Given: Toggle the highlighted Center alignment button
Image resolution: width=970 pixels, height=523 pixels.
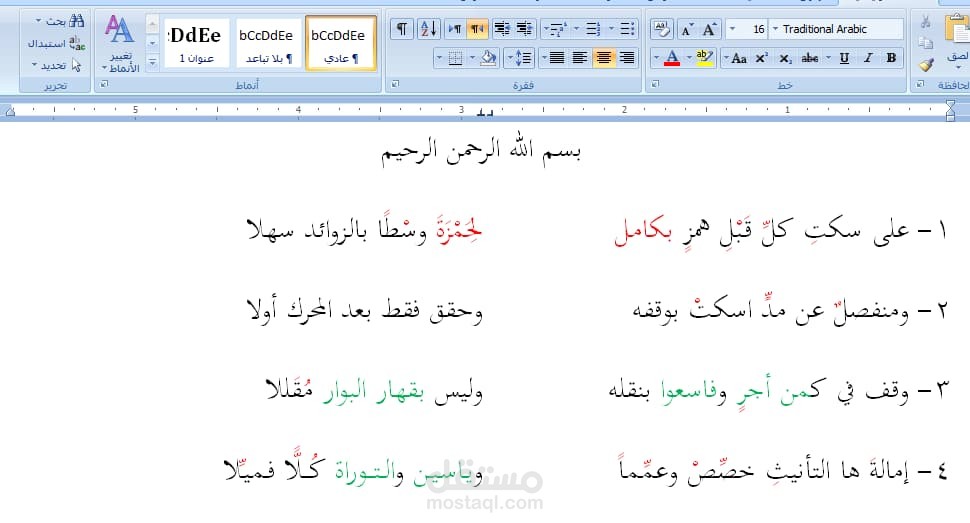Looking at the screenshot, I should point(604,58).
